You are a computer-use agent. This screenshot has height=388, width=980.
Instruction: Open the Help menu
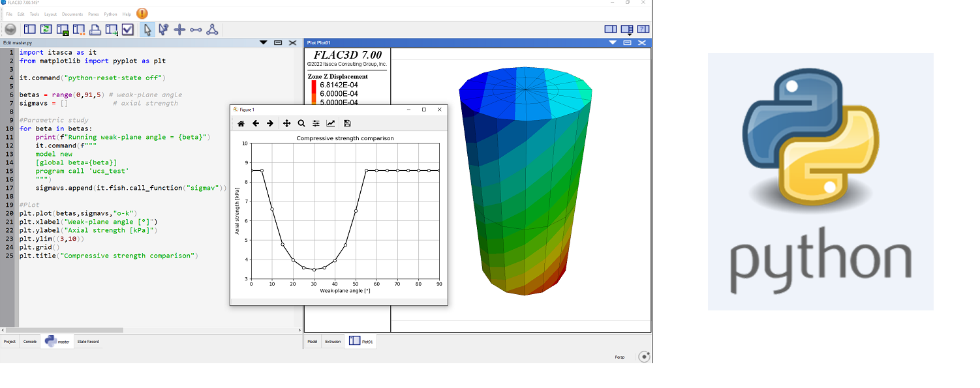pos(127,14)
